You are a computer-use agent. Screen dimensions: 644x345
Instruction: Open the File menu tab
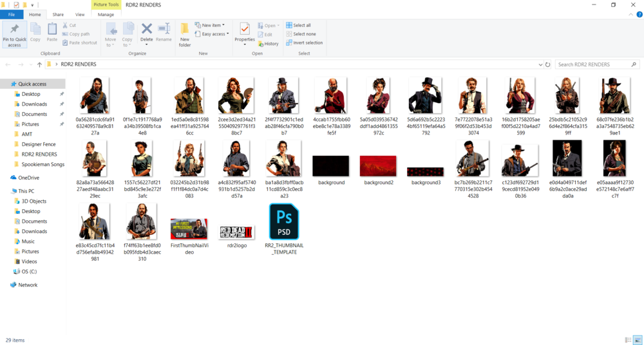tap(12, 14)
